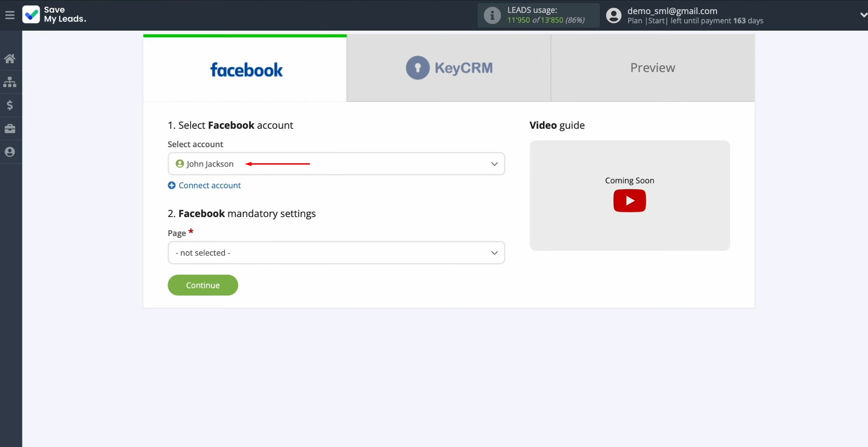Click the Facebook mandatory settings heading
Viewport: 868px width, 447px height.
click(242, 213)
